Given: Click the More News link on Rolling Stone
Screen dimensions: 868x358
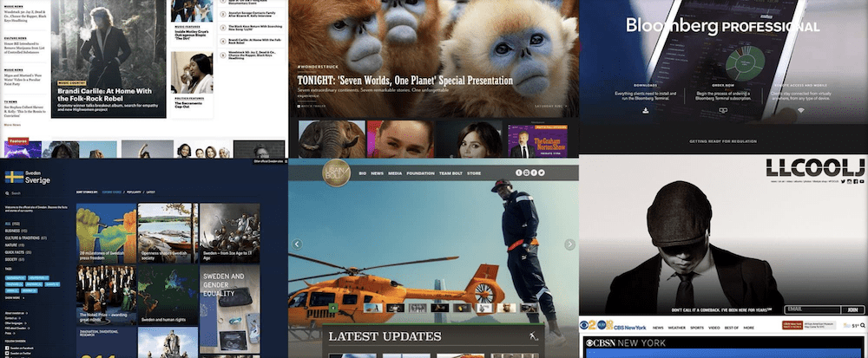Looking at the screenshot, I should (x=12, y=125).
